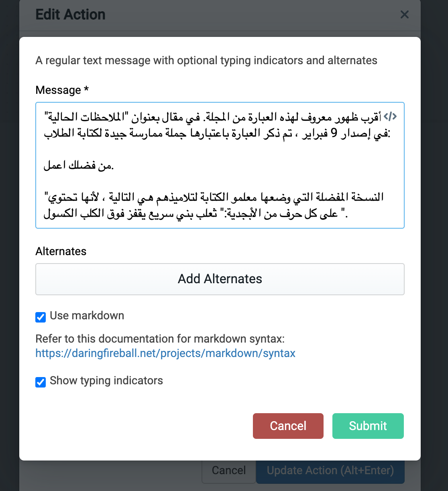448x491 pixels.
Task: Click the code view </> icon
Action: 391,116
